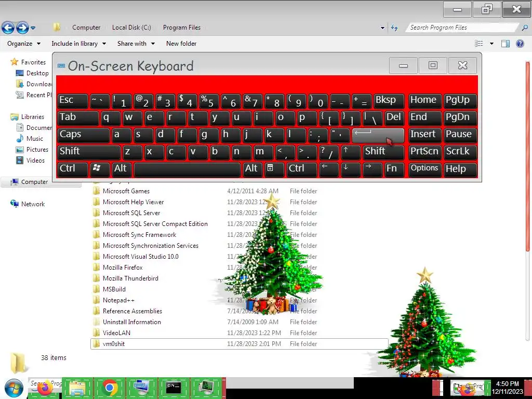Click the Forward navigation arrow in Explorer
Viewport: 532px width, 399px height.
pyautogui.click(x=22, y=28)
